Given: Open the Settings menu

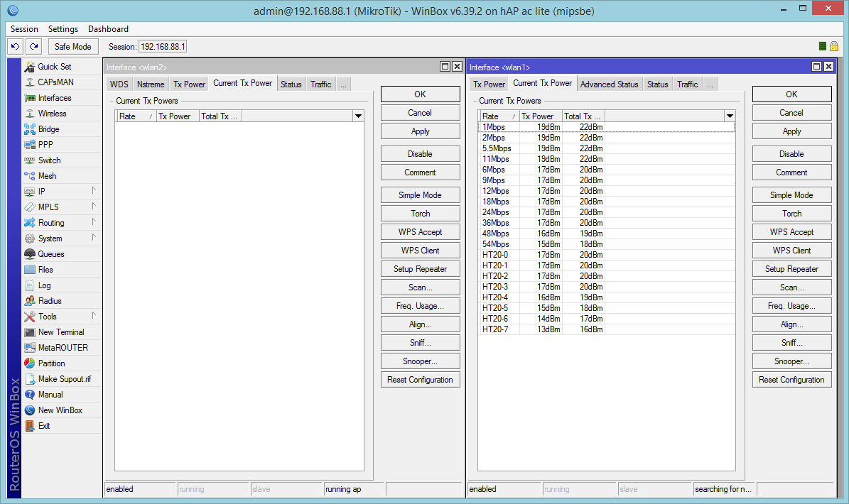Looking at the screenshot, I should (63, 29).
